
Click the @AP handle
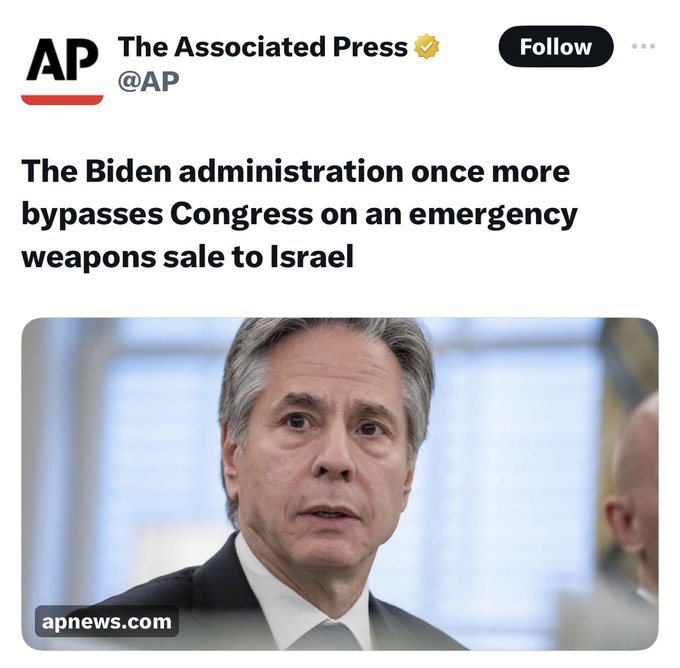tap(148, 81)
